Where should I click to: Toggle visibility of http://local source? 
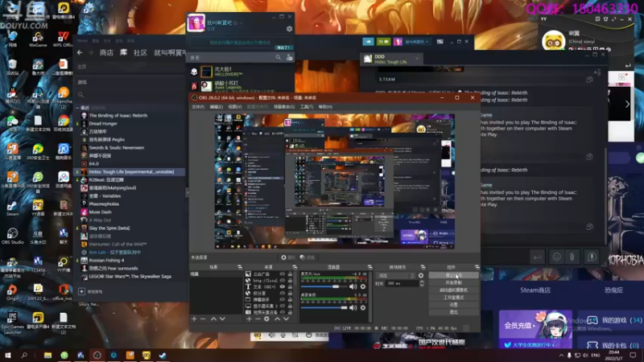coord(283,280)
